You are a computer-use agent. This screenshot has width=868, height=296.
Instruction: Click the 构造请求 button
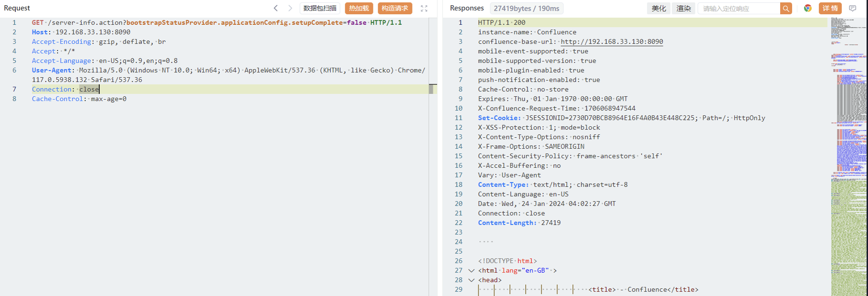point(395,8)
